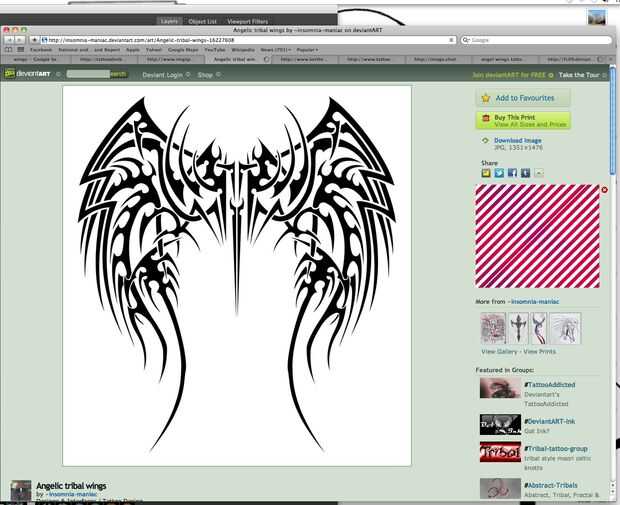This screenshot has height=505, width=620.
Task: Open #Tribal-tattoo-group link
Action: pos(556,448)
